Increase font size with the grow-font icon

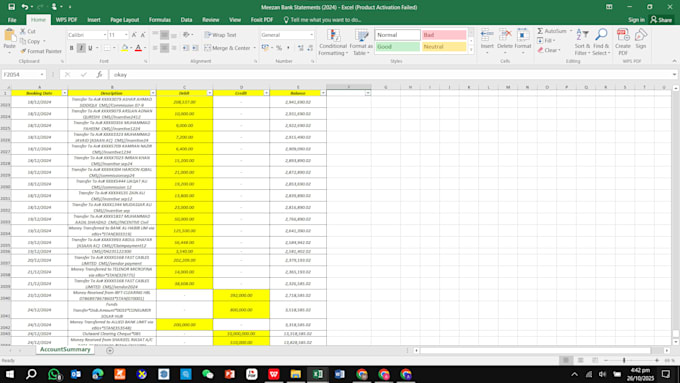click(x=134, y=35)
